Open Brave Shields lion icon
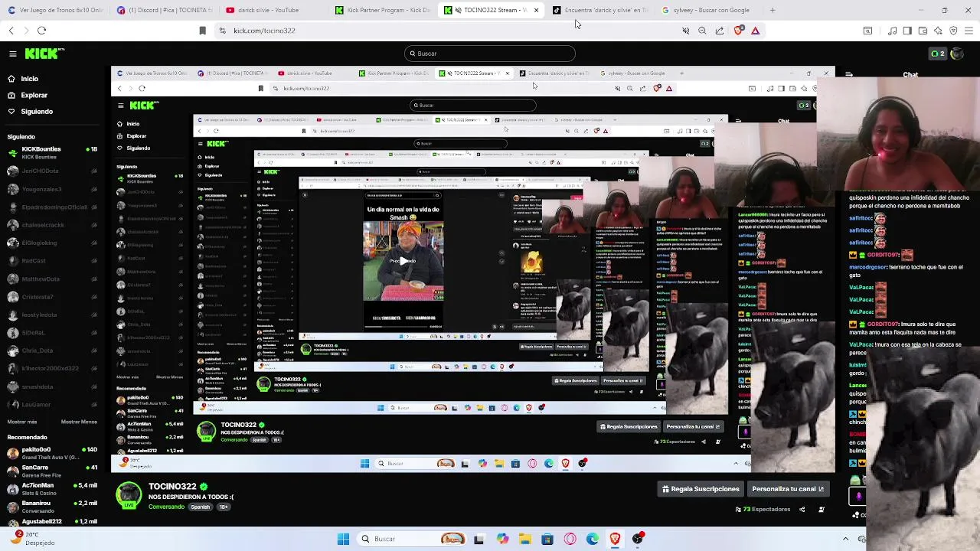The height and width of the screenshot is (551, 980). coord(738,31)
